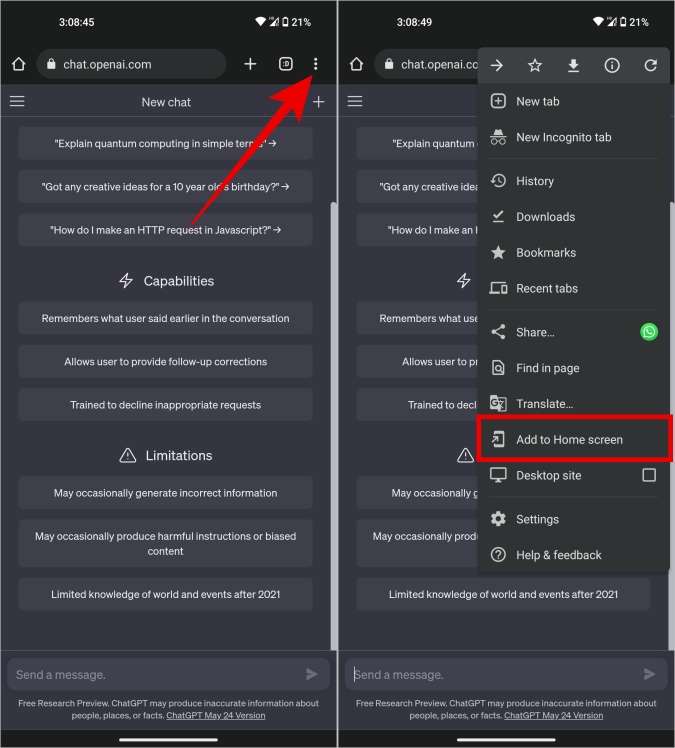The height and width of the screenshot is (748, 675).
Task: Share via WhatsApp shortcut icon
Action: (x=649, y=332)
